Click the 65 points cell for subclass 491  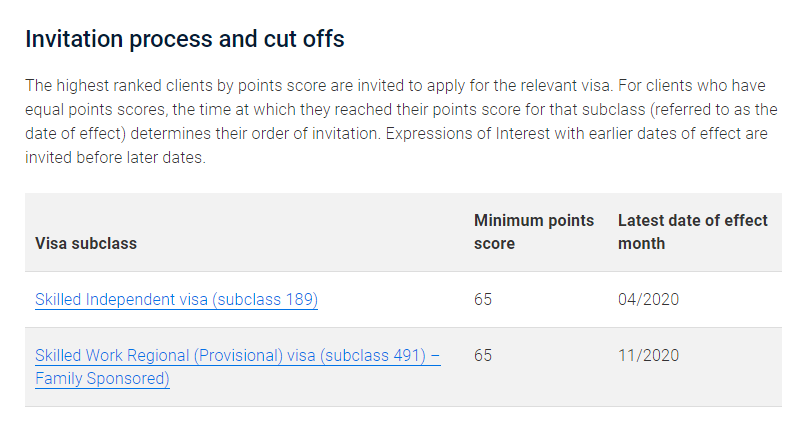(x=483, y=355)
